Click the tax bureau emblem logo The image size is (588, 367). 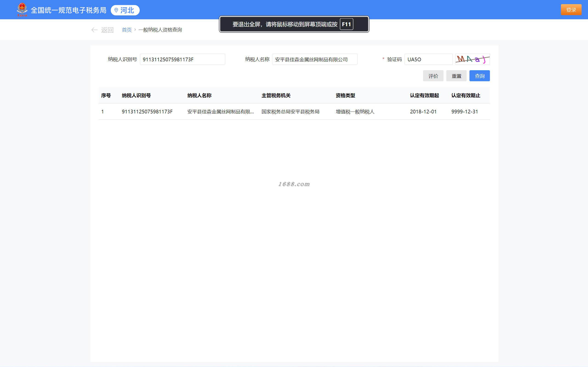pos(22,10)
